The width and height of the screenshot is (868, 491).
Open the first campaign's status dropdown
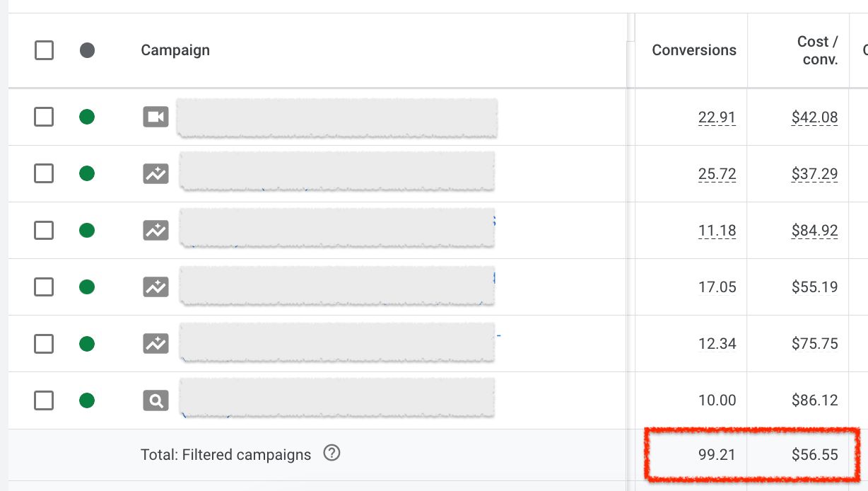click(86, 117)
